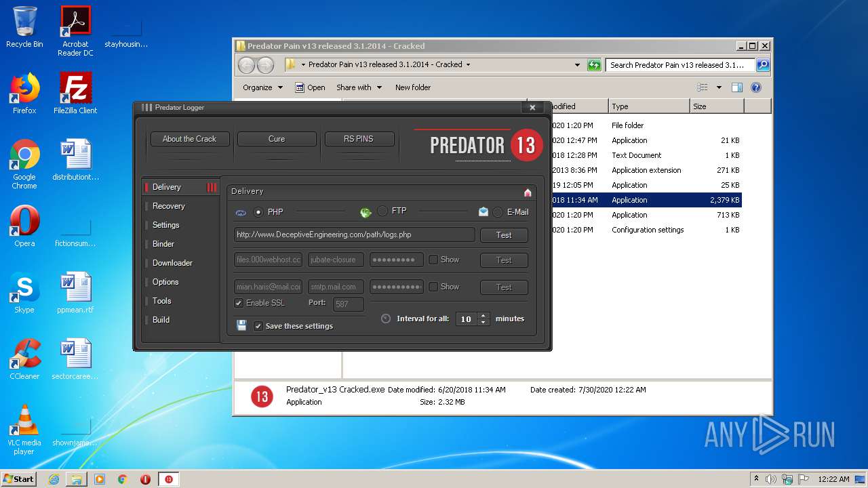The width and height of the screenshot is (868, 488).
Task: Open the Skype desktop shortcut
Action: [x=24, y=293]
